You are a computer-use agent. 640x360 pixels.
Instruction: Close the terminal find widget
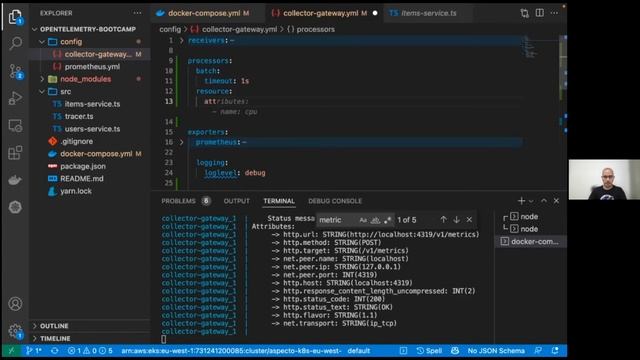click(x=469, y=220)
